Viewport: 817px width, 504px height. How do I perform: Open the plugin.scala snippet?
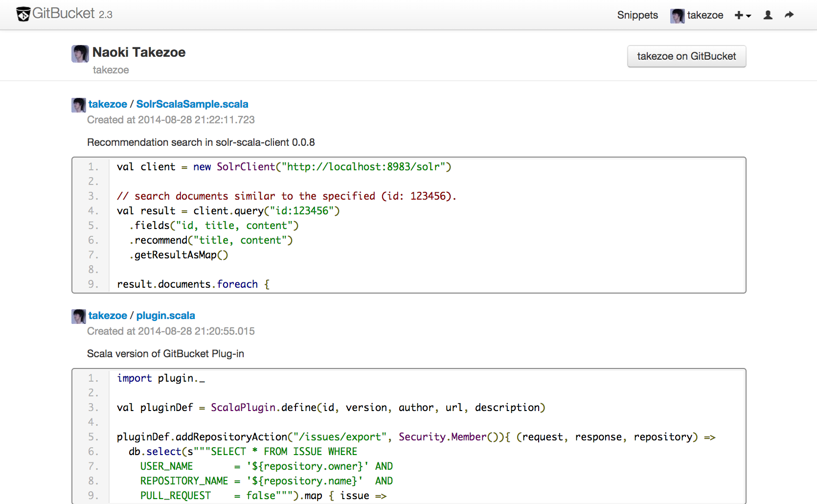(166, 316)
